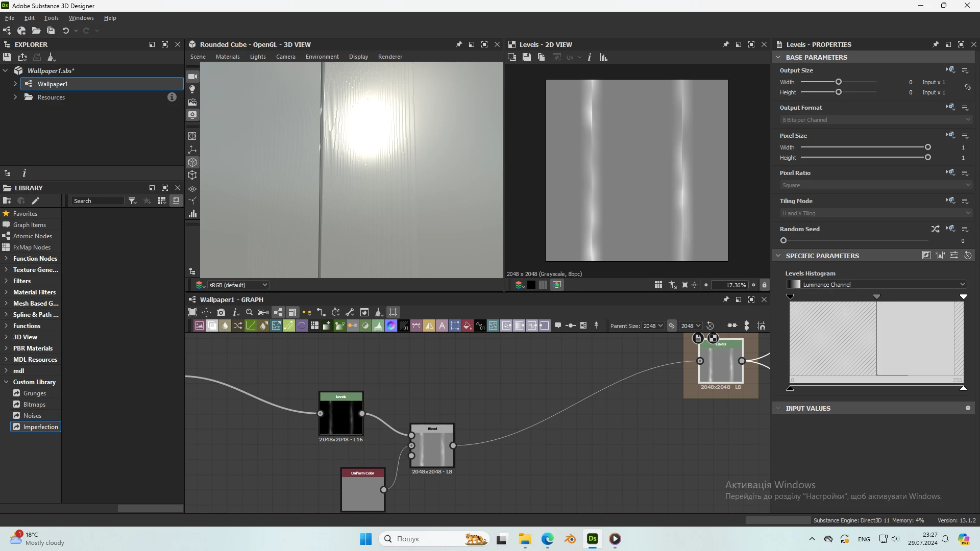
Task: Click the light bulb icon in 3D view
Action: (192, 89)
